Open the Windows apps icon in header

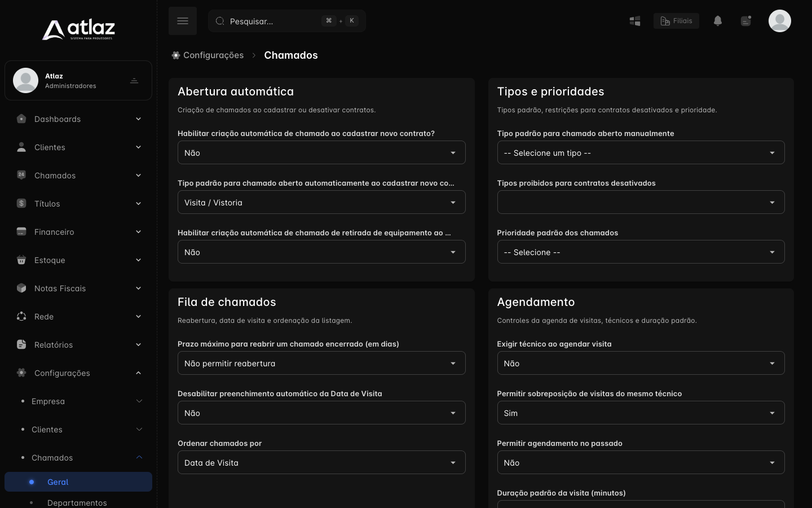[635, 21]
